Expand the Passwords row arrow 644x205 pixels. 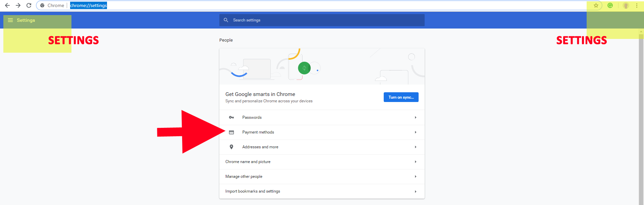(x=416, y=117)
